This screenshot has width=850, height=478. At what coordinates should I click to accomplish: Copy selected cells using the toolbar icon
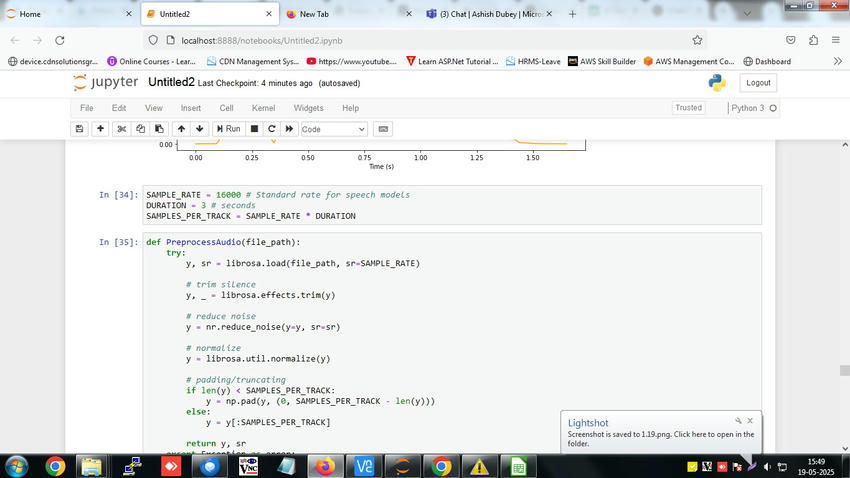(140, 129)
